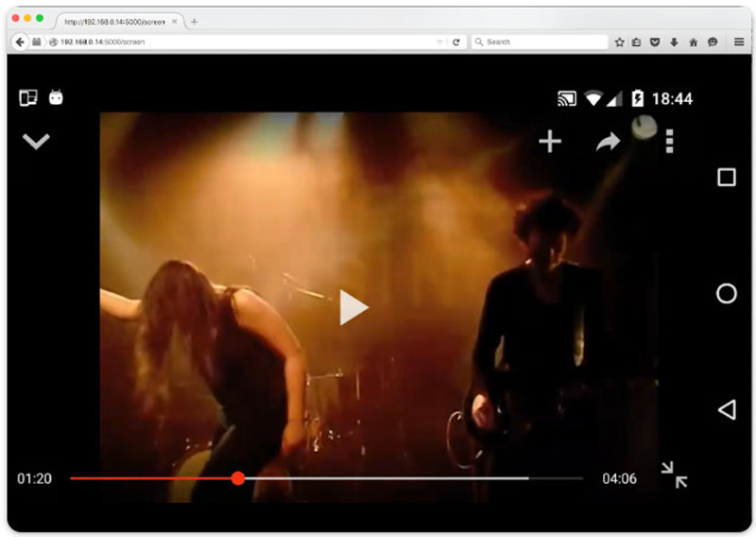Tap the cast screen status icon
756x537 pixels.
(x=567, y=98)
